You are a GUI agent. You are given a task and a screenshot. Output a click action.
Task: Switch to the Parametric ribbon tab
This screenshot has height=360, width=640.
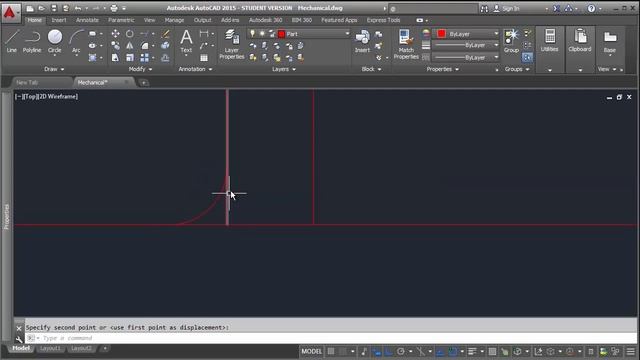(x=121, y=20)
